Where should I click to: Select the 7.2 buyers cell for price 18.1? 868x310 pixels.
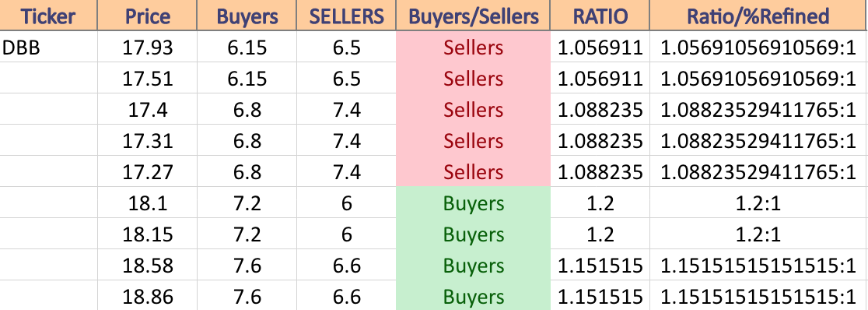(x=247, y=203)
